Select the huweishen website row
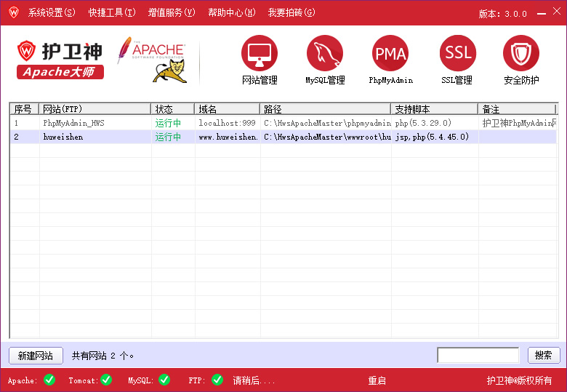The width and height of the screenshot is (567, 392). (x=283, y=137)
